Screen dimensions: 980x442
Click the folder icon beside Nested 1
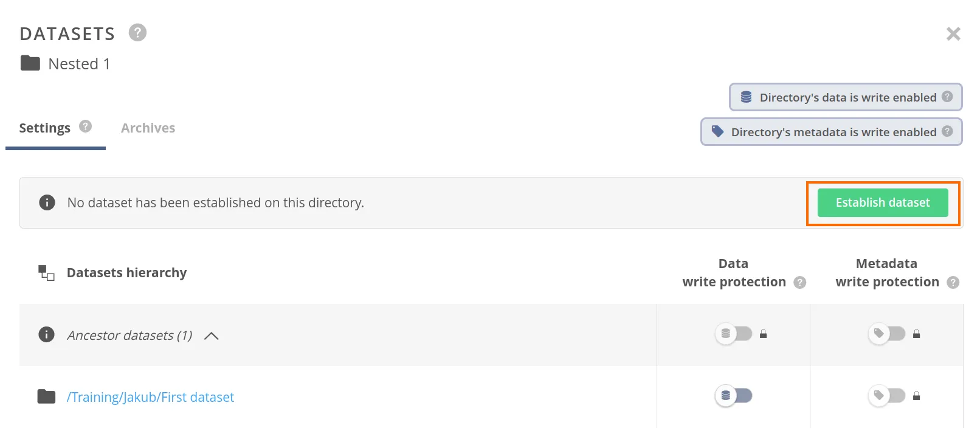coord(29,63)
